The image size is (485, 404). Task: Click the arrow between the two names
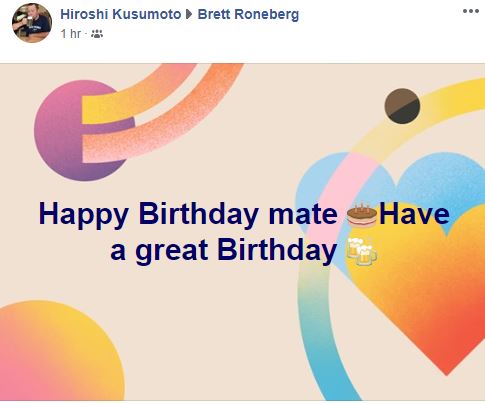point(189,15)
